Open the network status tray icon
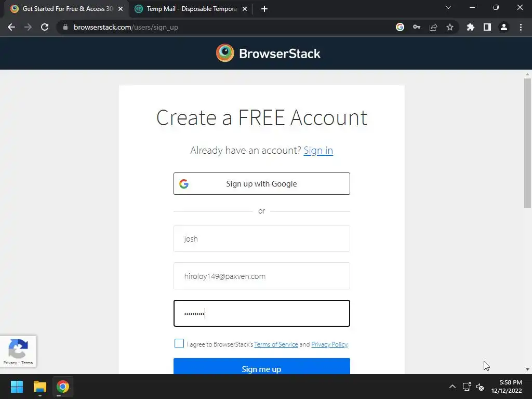The height and width of the screenshot is (399, 532). coord(467,387)
